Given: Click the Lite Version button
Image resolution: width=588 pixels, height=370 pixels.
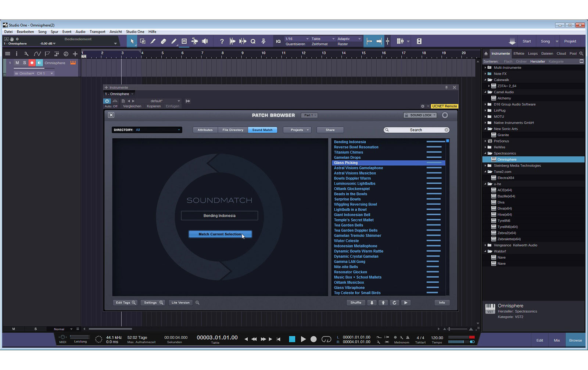Looking at the screenshot, I should coord(180,303).
